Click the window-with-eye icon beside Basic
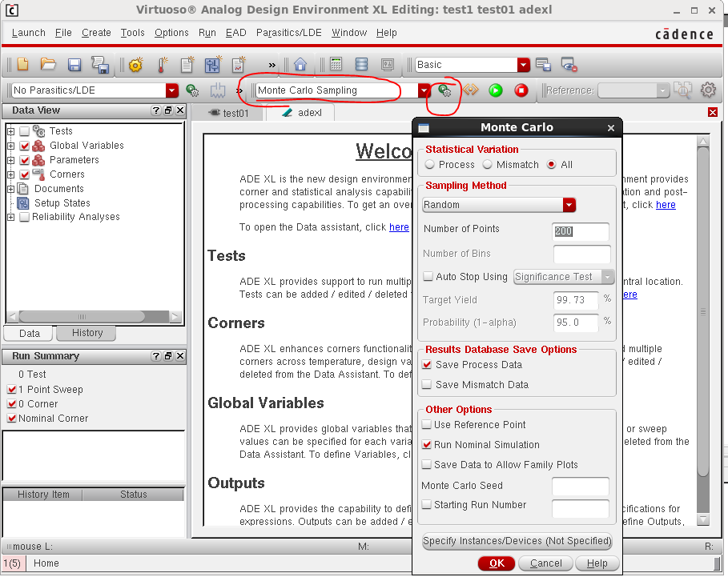The width and height of the screenshot is (728, 577). coord(569,65)
